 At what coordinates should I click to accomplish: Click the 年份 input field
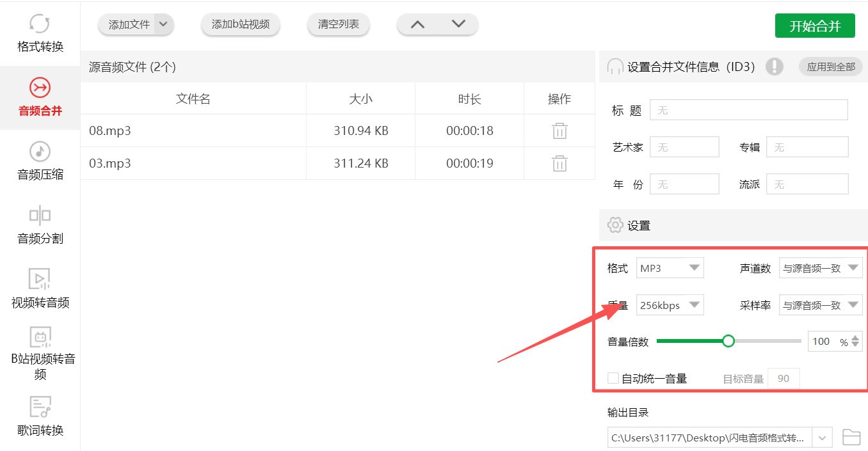684,184
